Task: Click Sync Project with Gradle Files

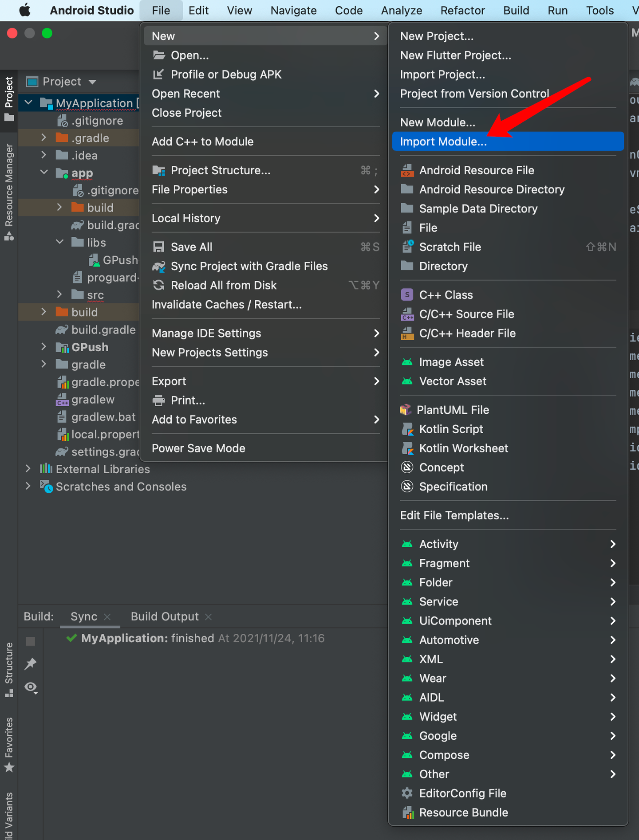Action: pyautogui.click(x=249, y=266)
